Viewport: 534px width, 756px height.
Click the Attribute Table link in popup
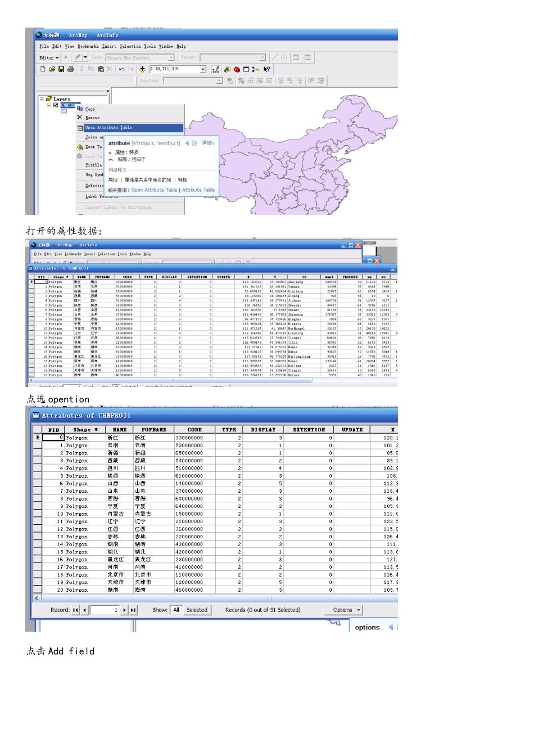198,190
